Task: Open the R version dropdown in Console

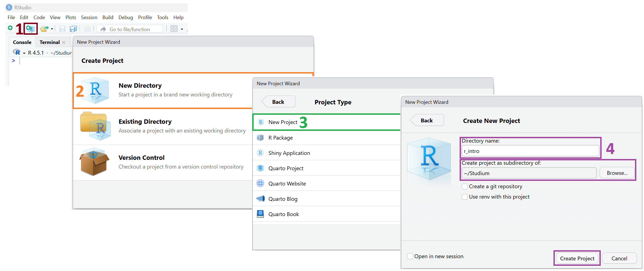Action: [24, 53]
